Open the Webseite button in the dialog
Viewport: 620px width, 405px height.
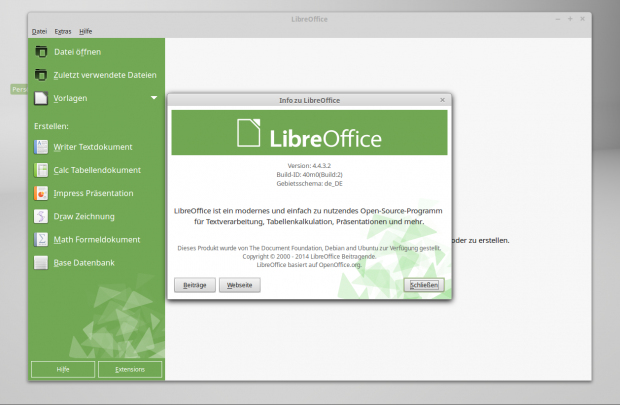pyautogui.click(x=240, y=285)
